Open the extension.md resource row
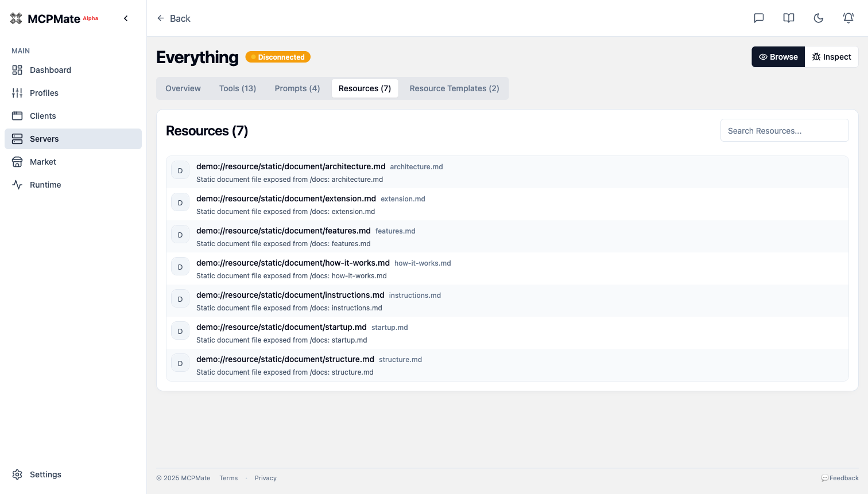This screenshot has width=868, height=494. [x=507, y=204]
